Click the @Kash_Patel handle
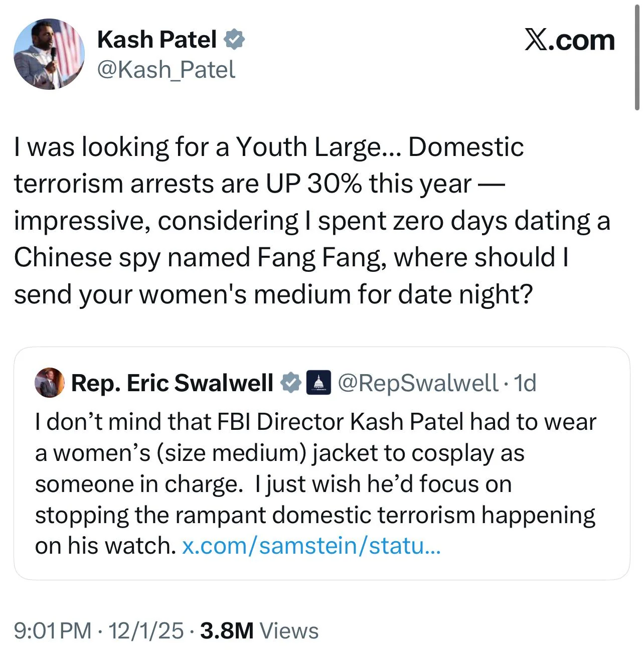 coord(166,70)
